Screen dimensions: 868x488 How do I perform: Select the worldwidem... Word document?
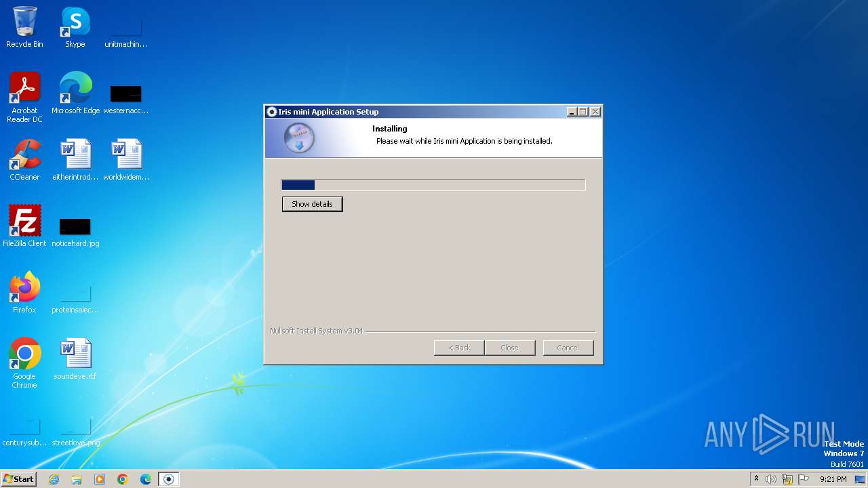pyautogui.click(x=125, y=160)
